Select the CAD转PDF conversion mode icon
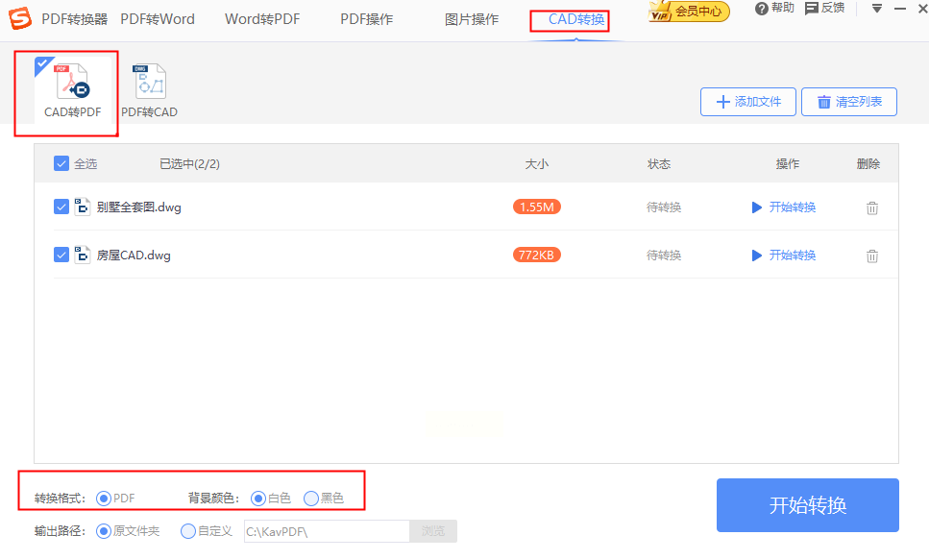 coord(73,82)
